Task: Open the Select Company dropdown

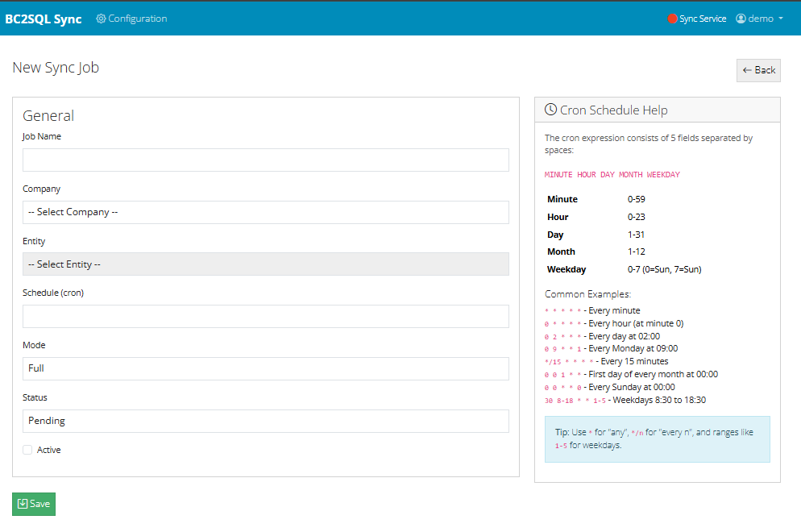Action: (265, 212)
